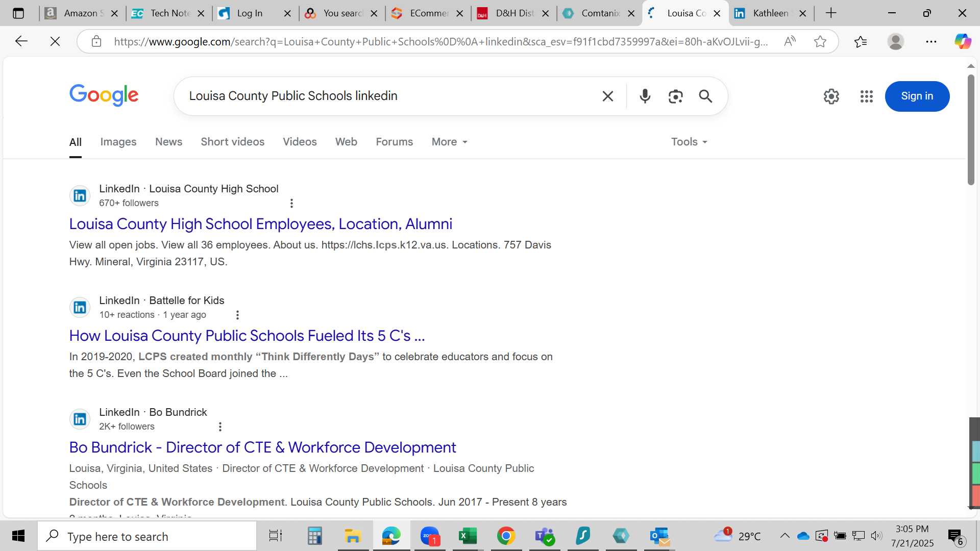This screenshot has width=980, height=551.
Task: Open Google Lens image search
Action: pyautogui.click(x=675, y=96)
